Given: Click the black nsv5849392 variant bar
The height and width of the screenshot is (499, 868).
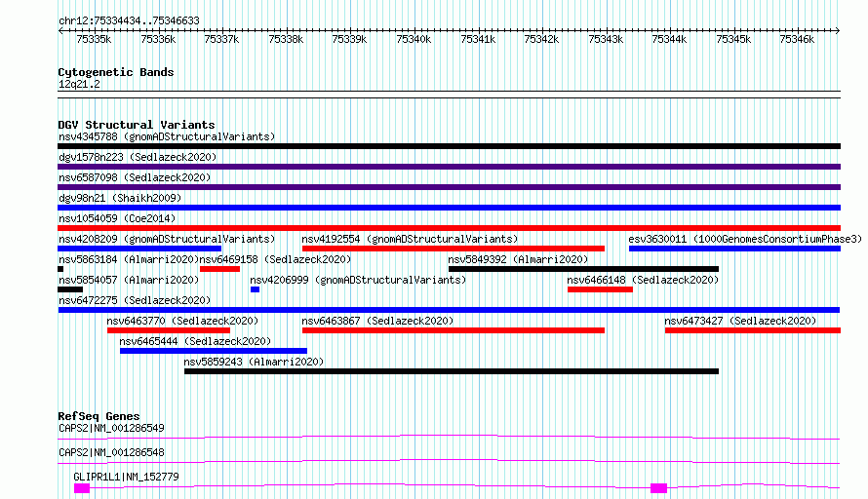Looking at the screenshot, I should [583, 269].
